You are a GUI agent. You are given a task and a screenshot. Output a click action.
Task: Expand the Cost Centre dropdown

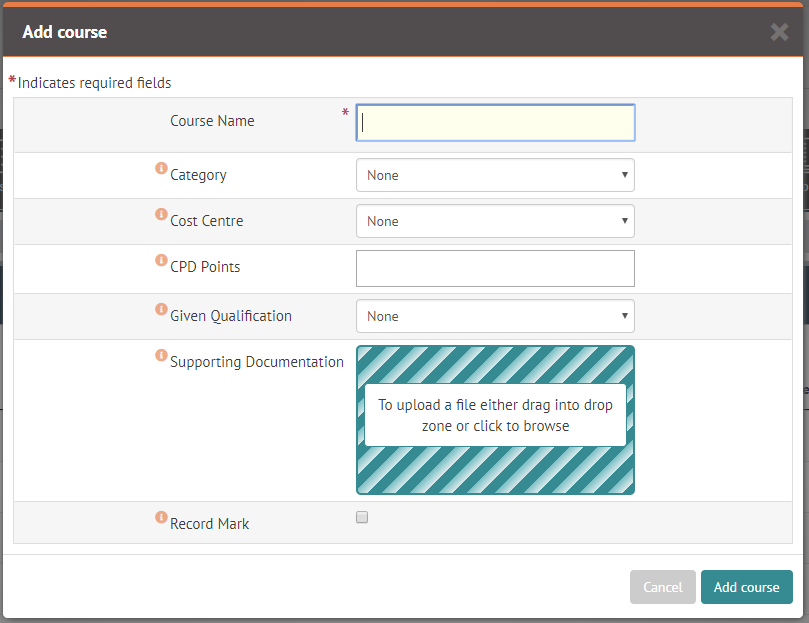[x=495, y=221]
